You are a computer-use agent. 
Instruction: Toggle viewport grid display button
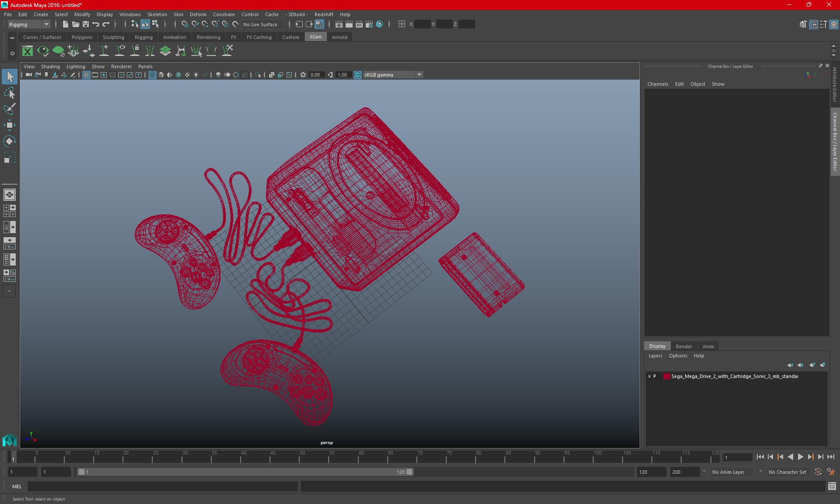[86, 75]
